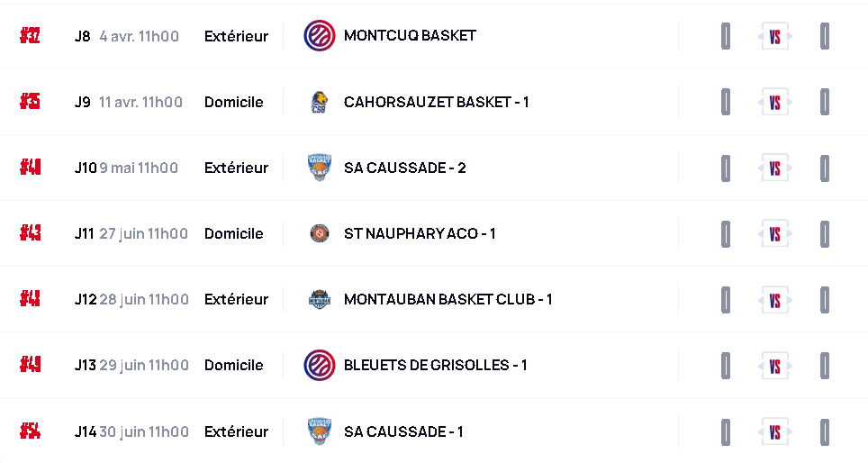Viewport: 868px width, 463px height.
Task: Click the red match number in the J14 row
Action: click(31, 431)
